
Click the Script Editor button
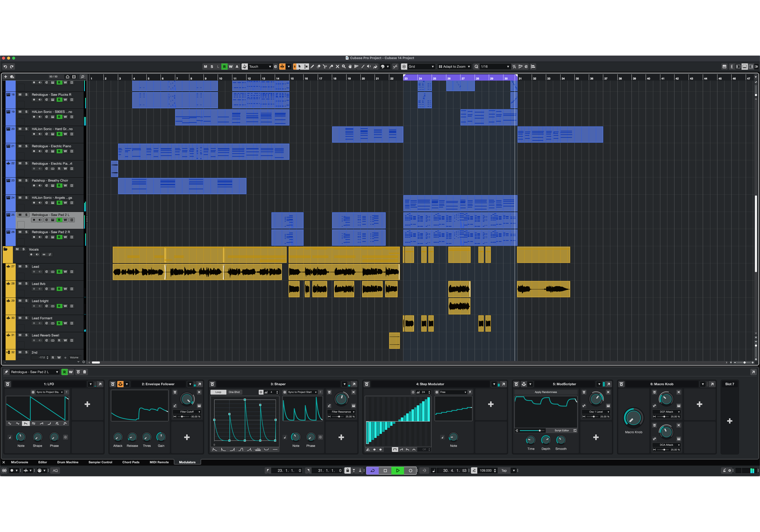point(561,430)
